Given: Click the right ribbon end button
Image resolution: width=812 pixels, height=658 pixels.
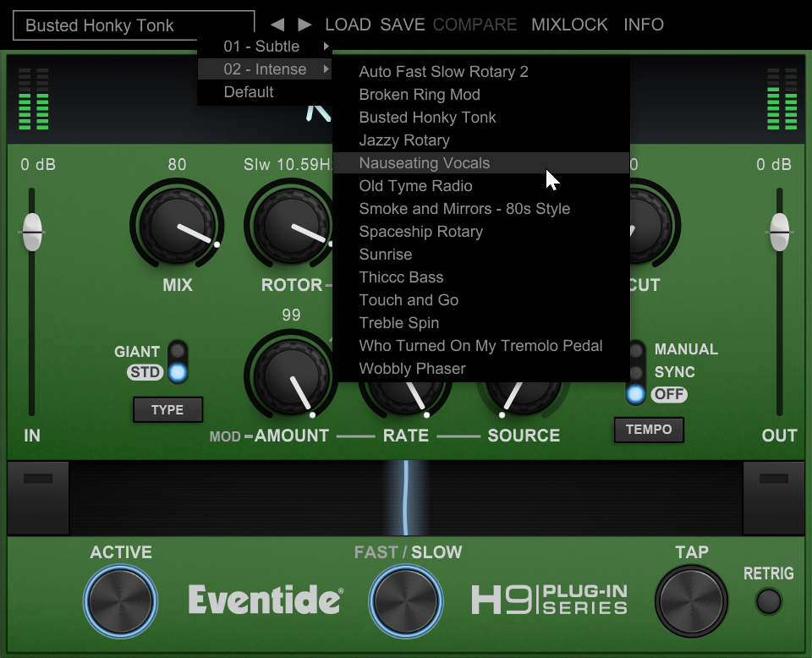Looking at the screenshot, I should (x=774, y=498).
